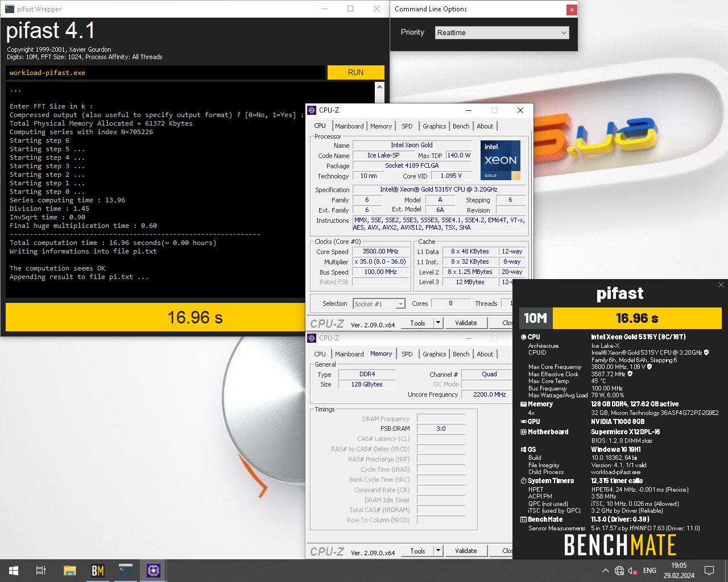This screenshot has width=728, height=582.
Task: Select Graphics tab in upper CPU-Z
Action: pyautogui.click(x=435, y=126)
